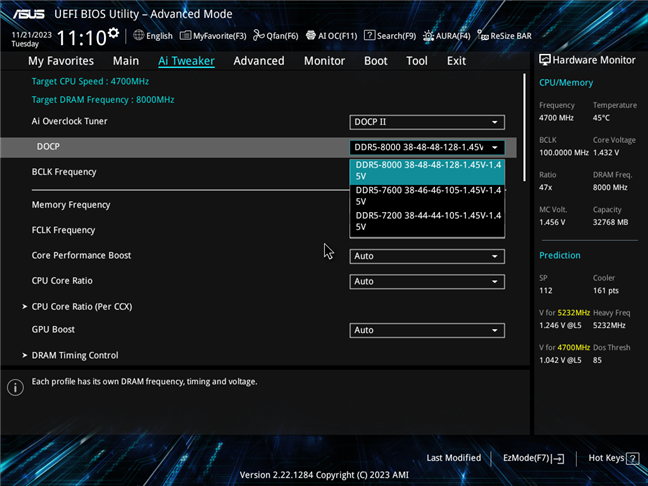This screenshot has width=648, height=486.
Task: Open CPU Core Ratio Auto dropdown
Action: click(x=427, y=281)
